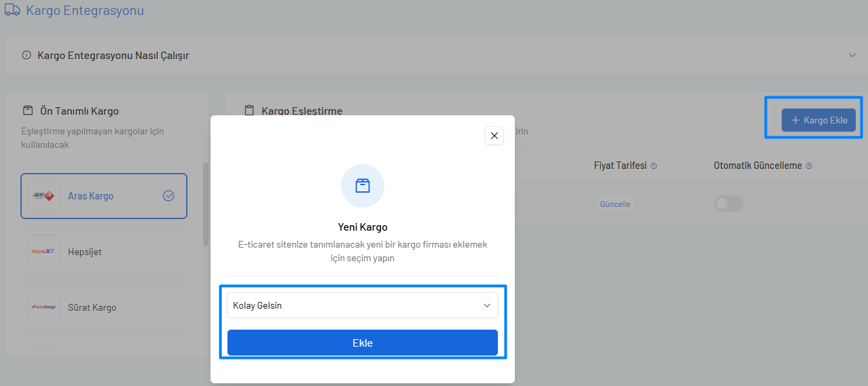Select the Sürat Kargo carrier card

coord(104,307)
